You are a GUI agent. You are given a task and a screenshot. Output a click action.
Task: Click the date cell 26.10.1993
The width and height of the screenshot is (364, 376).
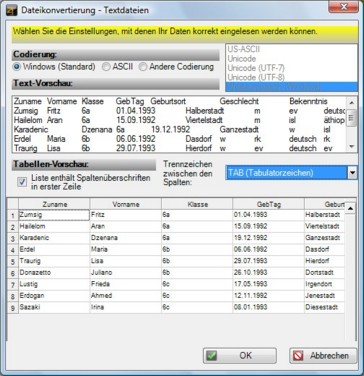[x=268, y=273]
